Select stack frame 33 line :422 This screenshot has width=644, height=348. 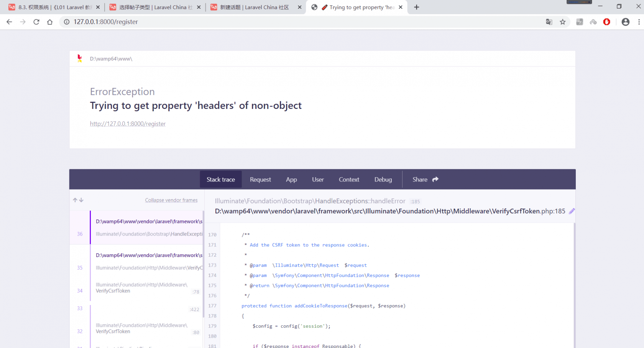tap(137, 308)
